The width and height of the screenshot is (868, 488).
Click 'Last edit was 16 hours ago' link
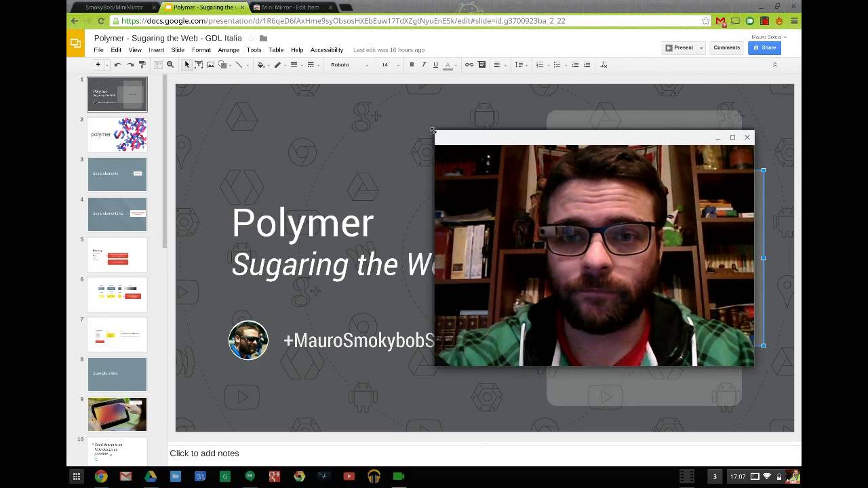coord(389,50)
